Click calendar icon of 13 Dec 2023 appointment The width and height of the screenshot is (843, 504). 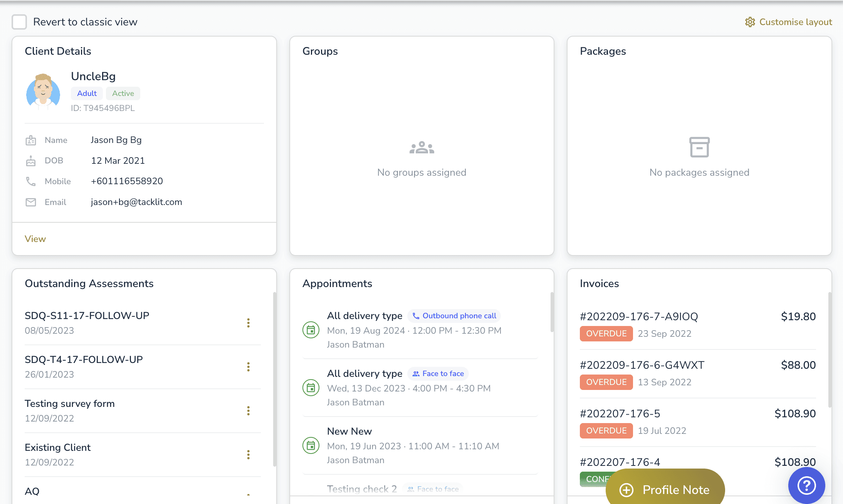(x=311, y=388)
